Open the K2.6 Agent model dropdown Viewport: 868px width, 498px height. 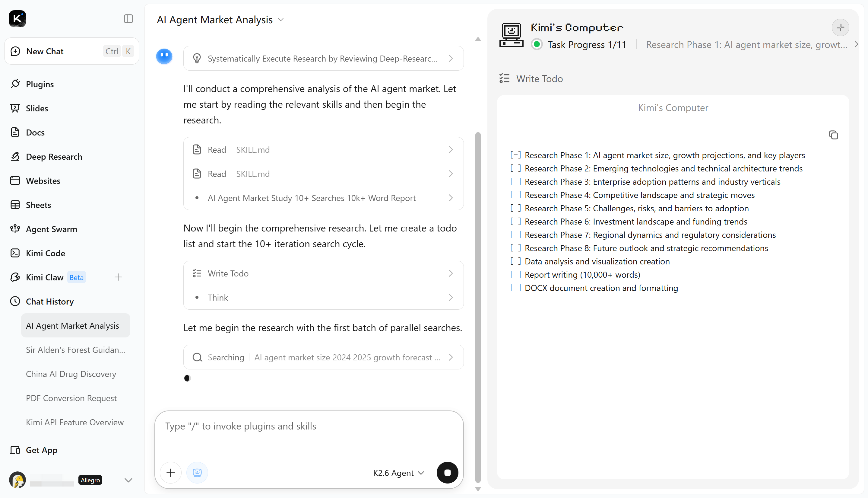tap(398, 473)
